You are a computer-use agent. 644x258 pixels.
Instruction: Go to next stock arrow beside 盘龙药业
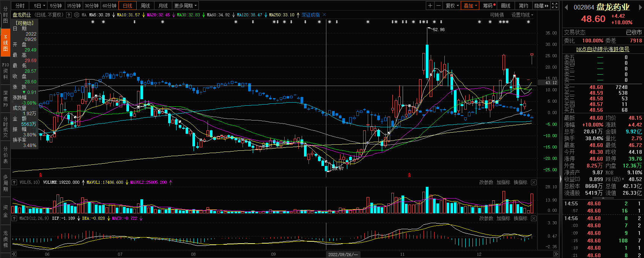641,7
